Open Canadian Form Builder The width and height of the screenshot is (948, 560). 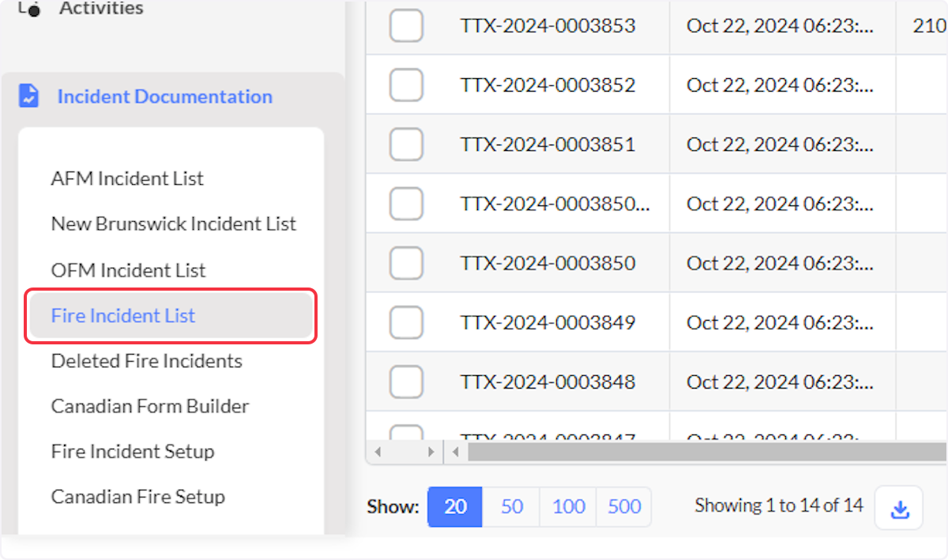(x=150, y=406)
